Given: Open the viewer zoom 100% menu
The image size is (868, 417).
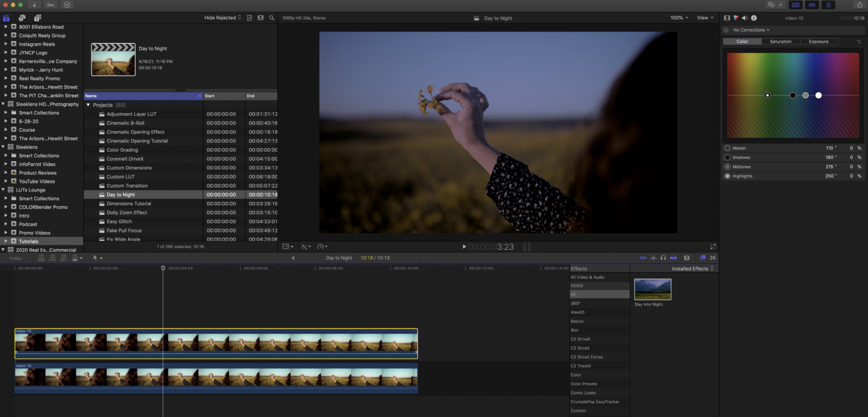Looking at the screenshot, I should pos(679,18).
